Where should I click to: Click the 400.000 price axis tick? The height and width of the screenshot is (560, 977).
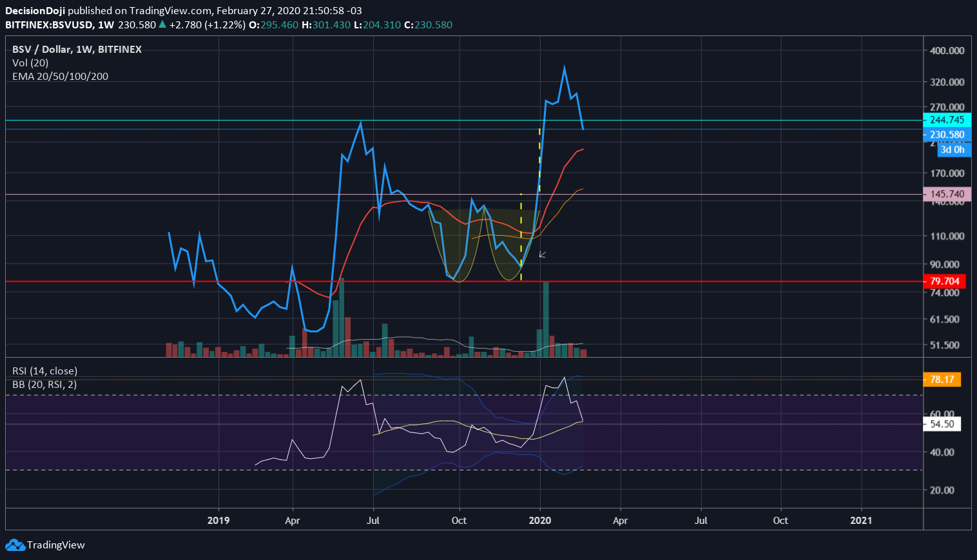point(947,50)
